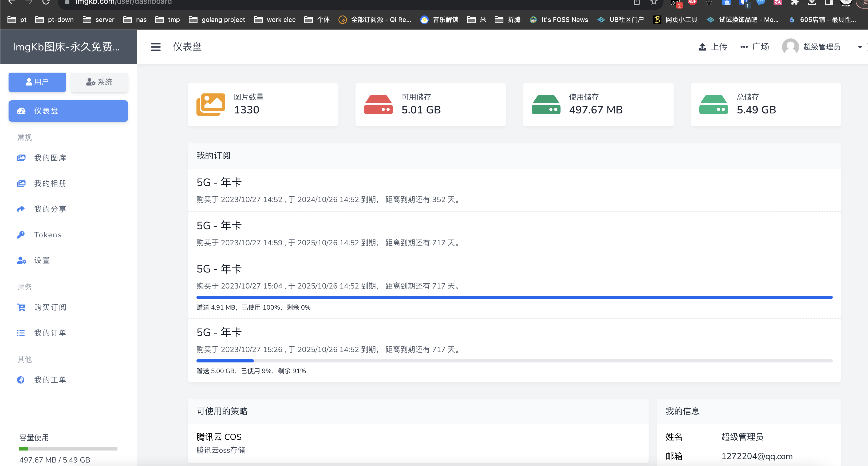The height and width of the screenshot is (466, 868).
Task: Open the 折腾 bookmark folder
Action: coord(507,19)
